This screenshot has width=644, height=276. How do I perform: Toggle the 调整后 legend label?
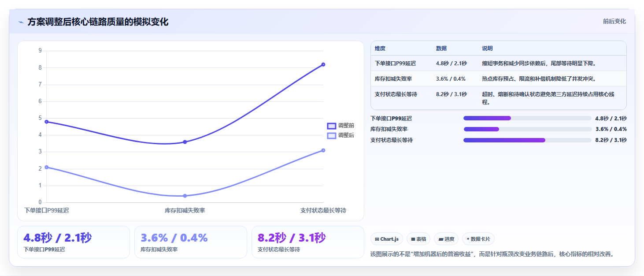coord(346,135)
